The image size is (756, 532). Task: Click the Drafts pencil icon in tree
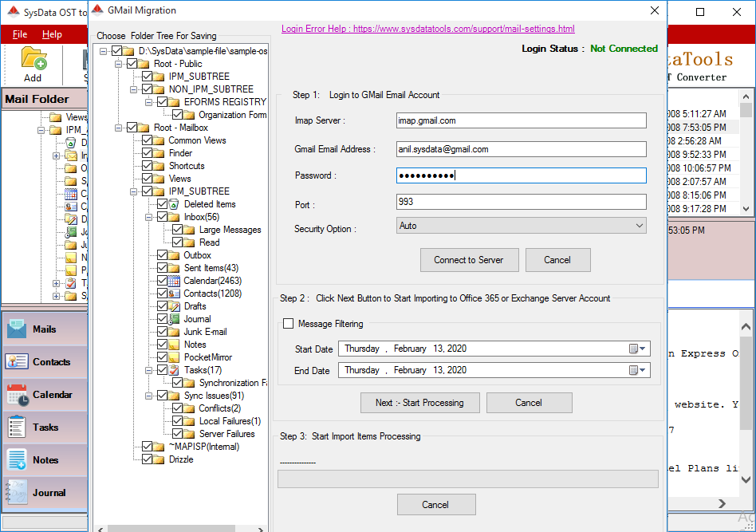174,306
